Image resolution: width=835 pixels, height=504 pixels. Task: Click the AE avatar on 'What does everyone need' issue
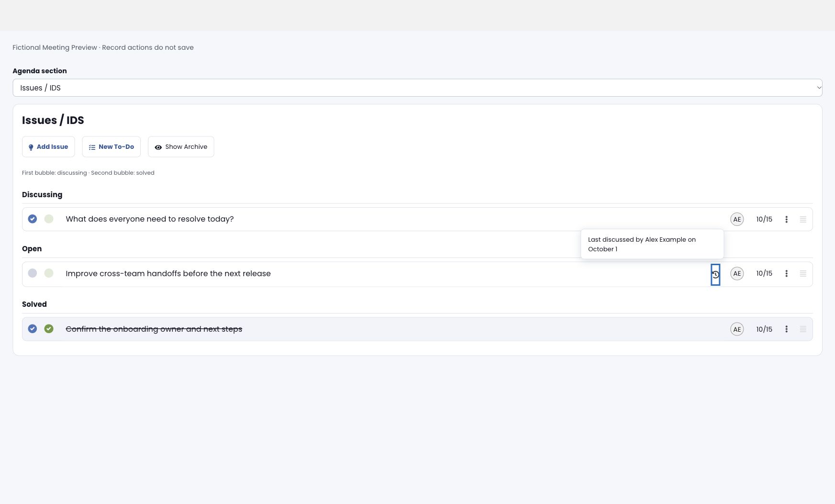pyautogui.click(x=737, y=219)
